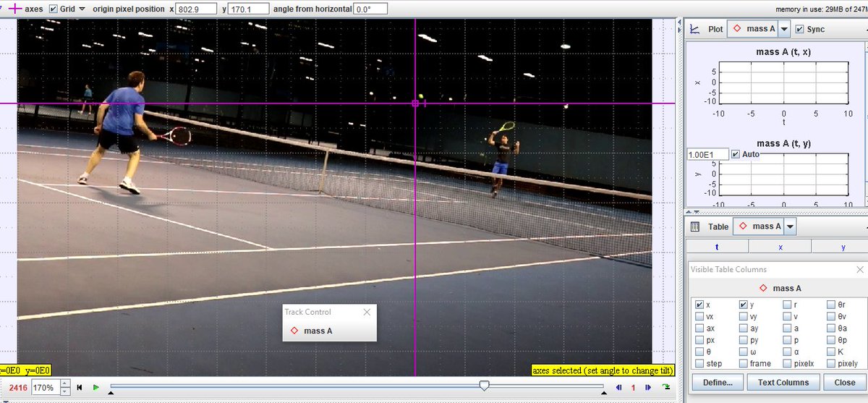Click the Define... button
Viewport: 868px width, 403px height.
click(x=717, y=382)
